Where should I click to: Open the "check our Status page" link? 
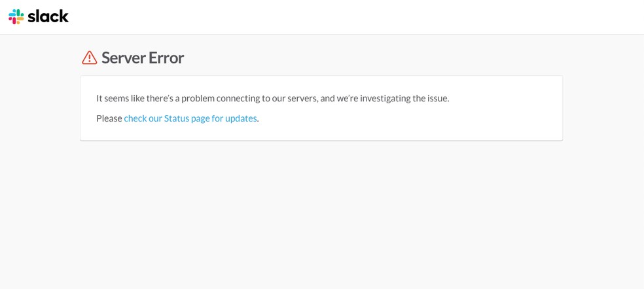click(190, 118)
